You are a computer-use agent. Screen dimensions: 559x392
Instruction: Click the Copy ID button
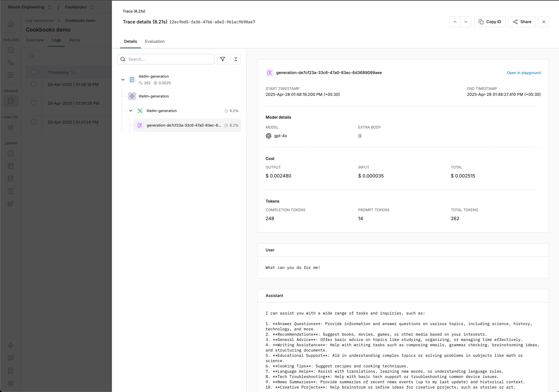490,22
